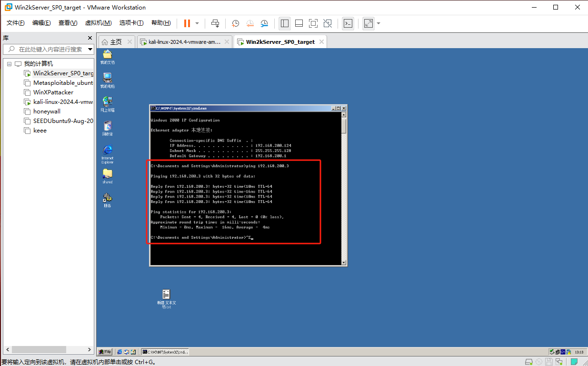Select Metasploitable_ubuntu in the library
Viewport: 588px width, 366px height.
click(x=59, y=83)
